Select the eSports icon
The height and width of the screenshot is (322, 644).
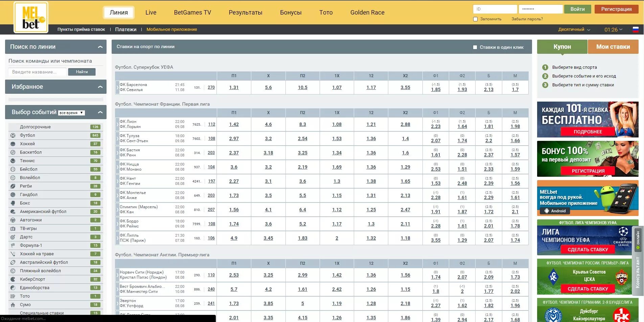[13, 279]
